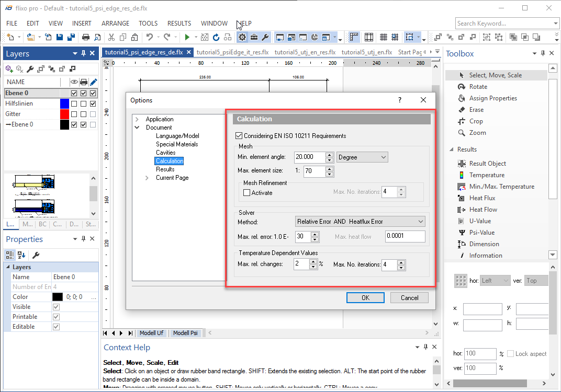This screenshot has height=392, width=561.
Task: Select the Rotate tool in Toolbox
Action: (x=478, y=87)
